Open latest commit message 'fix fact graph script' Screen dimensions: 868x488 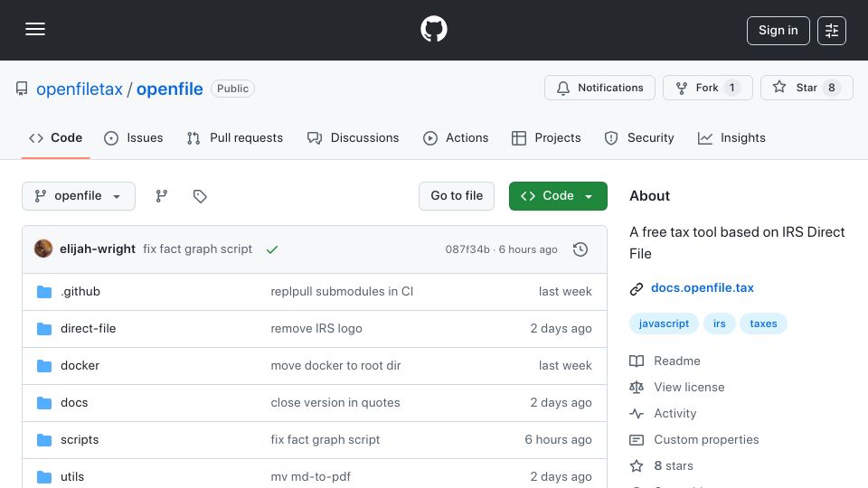198,249
